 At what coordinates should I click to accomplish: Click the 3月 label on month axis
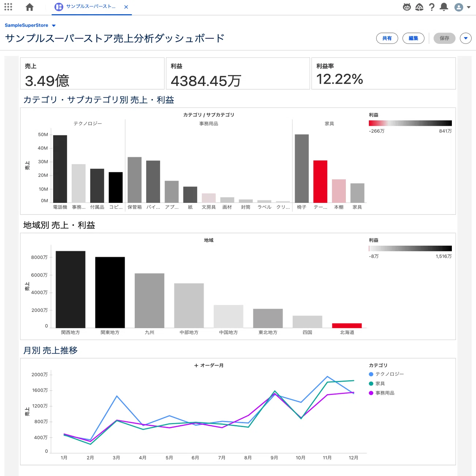point(116,458)
